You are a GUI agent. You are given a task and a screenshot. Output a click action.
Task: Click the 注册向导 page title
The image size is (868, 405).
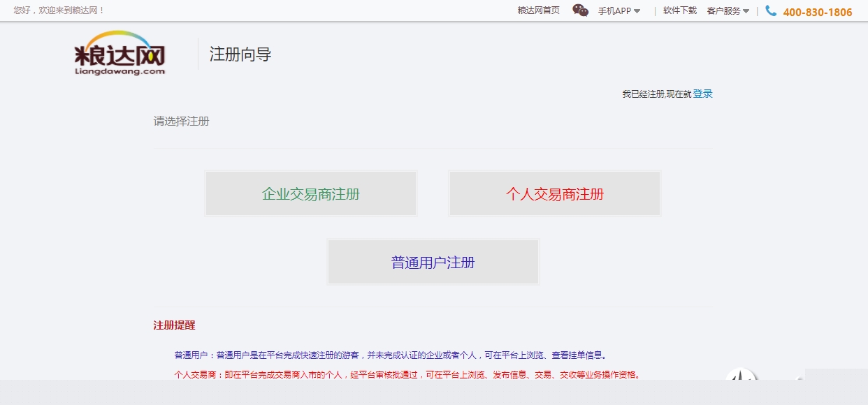[x=240, y=54]
